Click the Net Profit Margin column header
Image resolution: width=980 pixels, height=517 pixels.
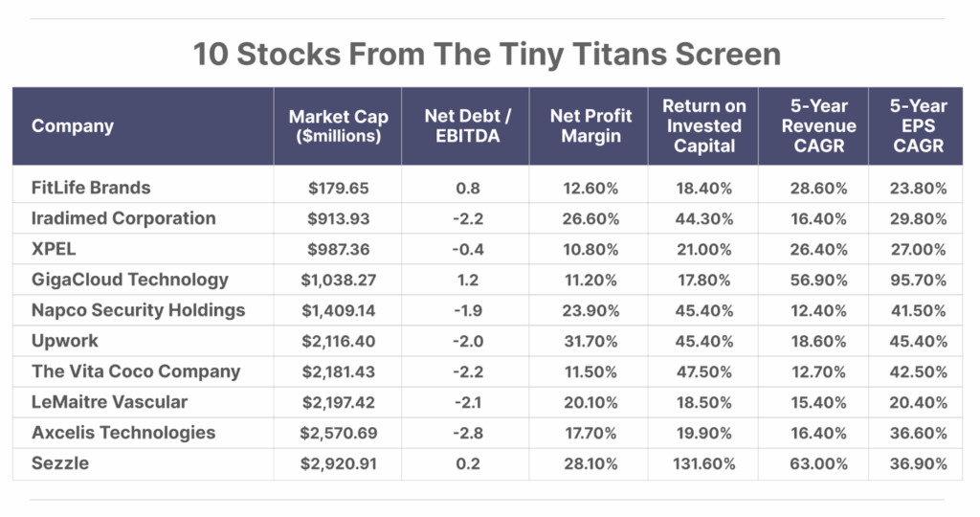[x=590, y=126]
